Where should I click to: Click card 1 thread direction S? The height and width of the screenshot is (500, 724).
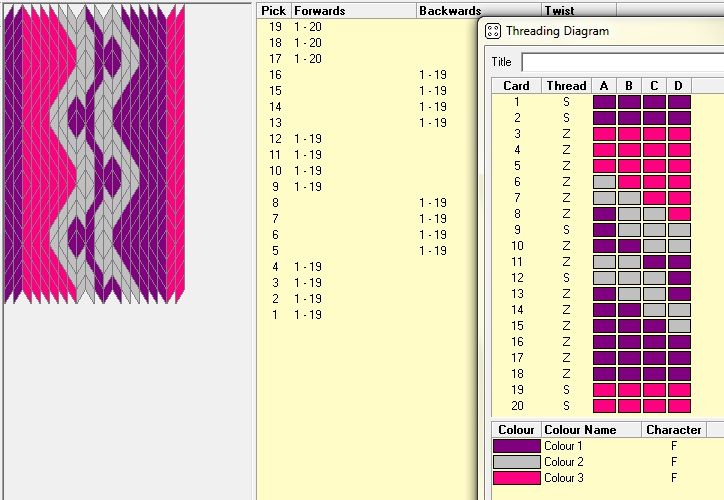coord(567,102)
